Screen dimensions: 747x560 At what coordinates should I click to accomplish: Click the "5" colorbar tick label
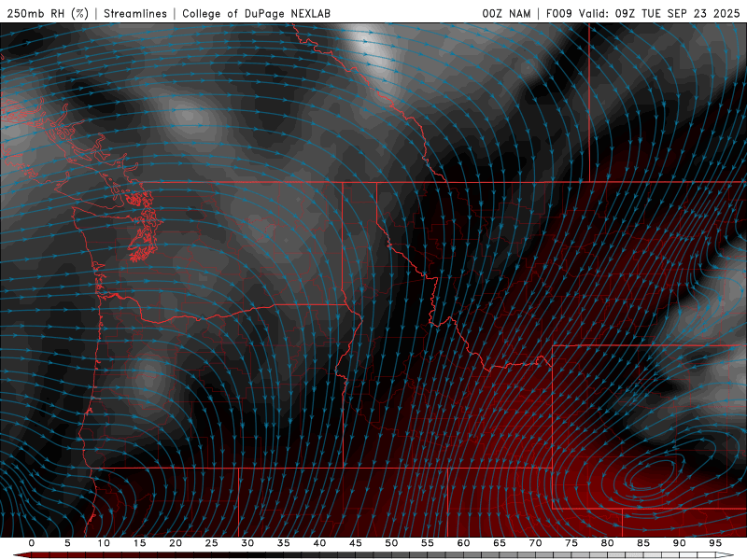pyautogui.click(x=67, y=543)
